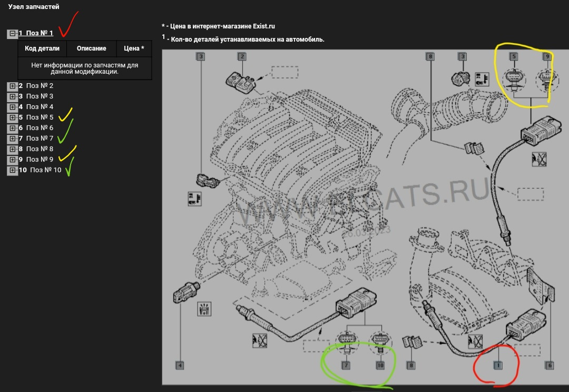Screen dimensions: 569x392
Task: Expand the plus icon beside Поз № 10
Action: click(x=12, y=170)
